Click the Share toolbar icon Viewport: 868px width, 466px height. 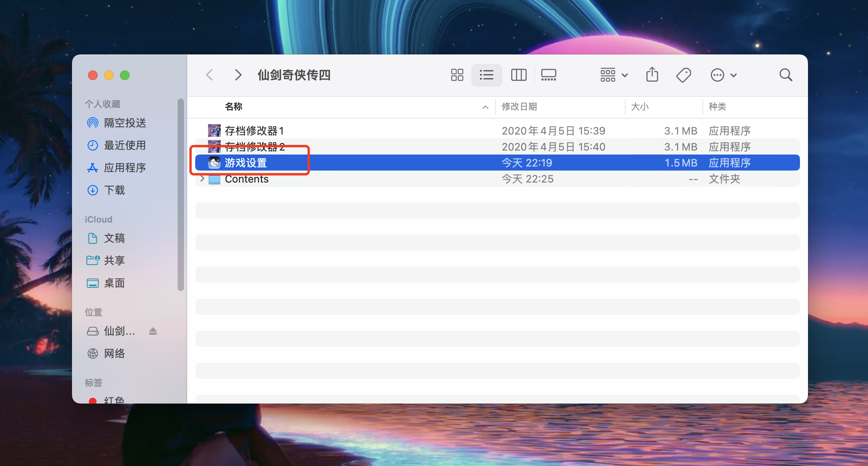(652, 75)
